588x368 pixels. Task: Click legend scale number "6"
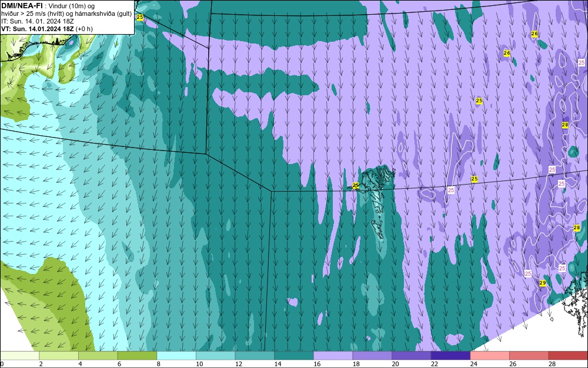coord(119,364)
